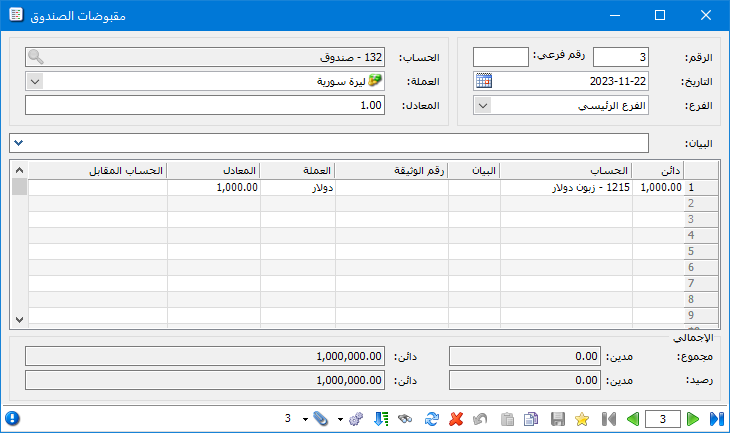Image resolution: width=730 pixels, height=433 pixels.
Task: Click the window icon in title bar
Action: click(16, 14)
